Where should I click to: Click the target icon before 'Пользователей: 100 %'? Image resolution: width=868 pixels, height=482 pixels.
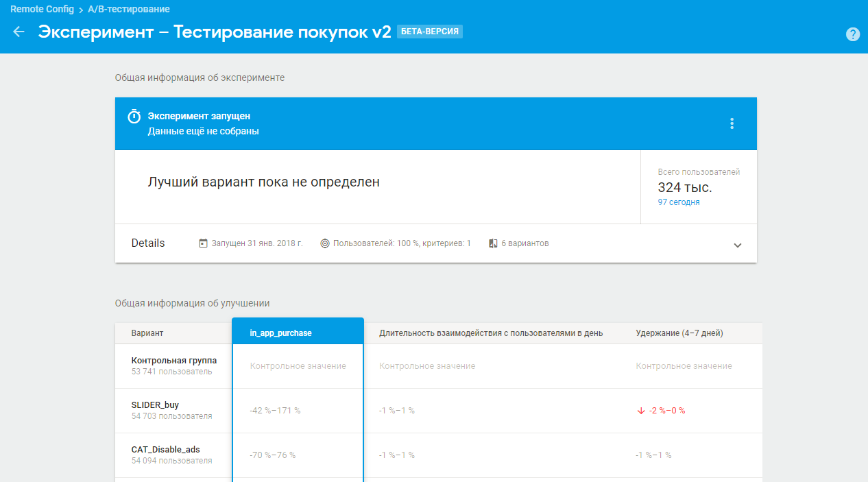click(x=323, y=242)
